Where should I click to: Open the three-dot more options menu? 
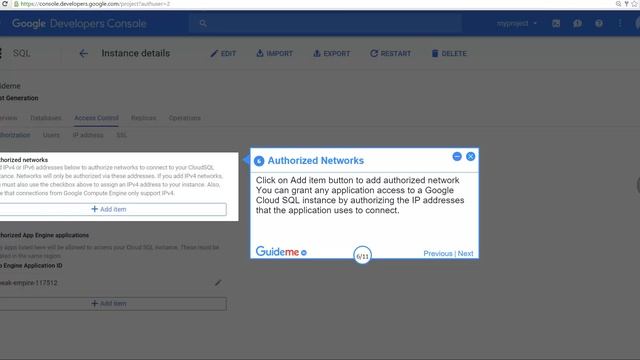click(x=620, y=24)
